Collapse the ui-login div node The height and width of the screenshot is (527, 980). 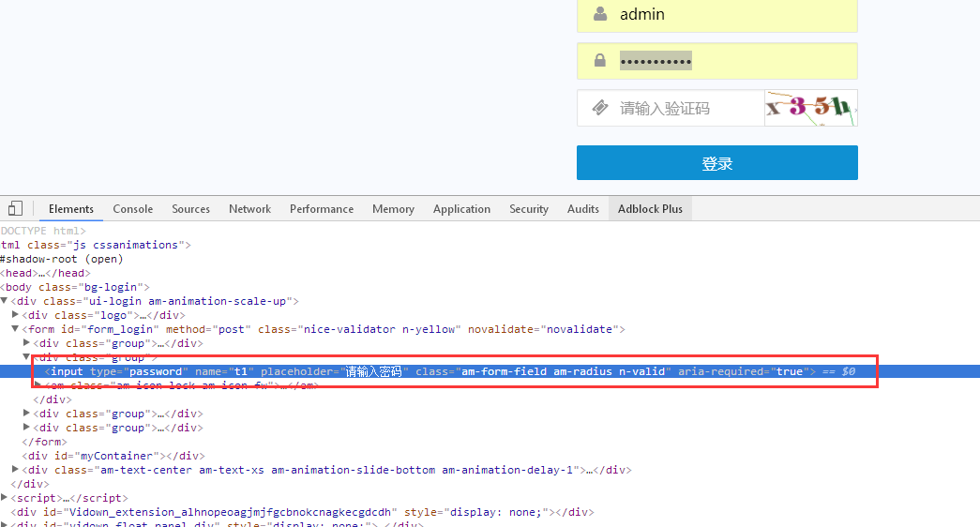(x=5, y=301)
